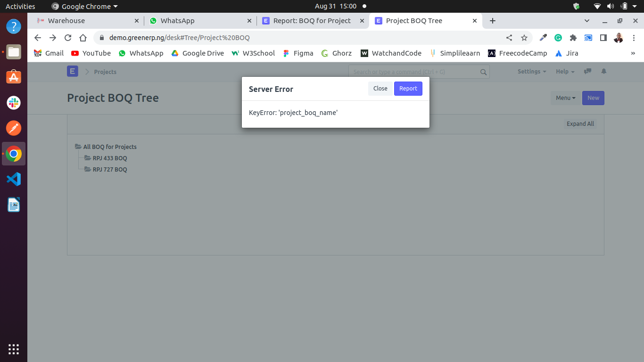The width and height of the screenshot is (644, 362).
Task: Open the Gmail bookmark
Action: [x=49, y=53]
